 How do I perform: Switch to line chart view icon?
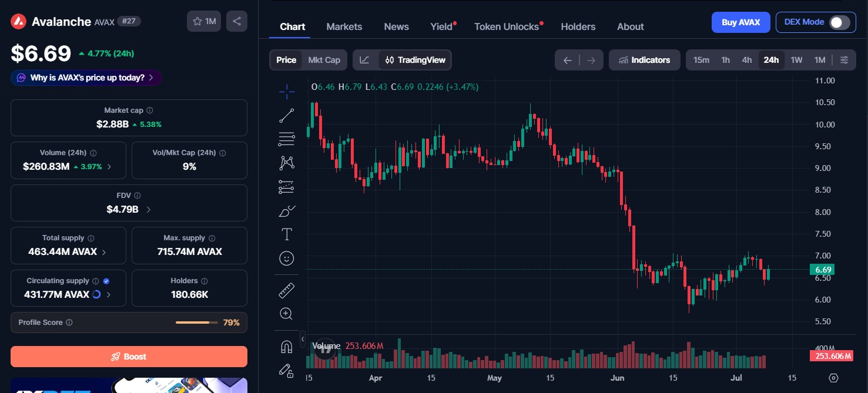[365, 60]
